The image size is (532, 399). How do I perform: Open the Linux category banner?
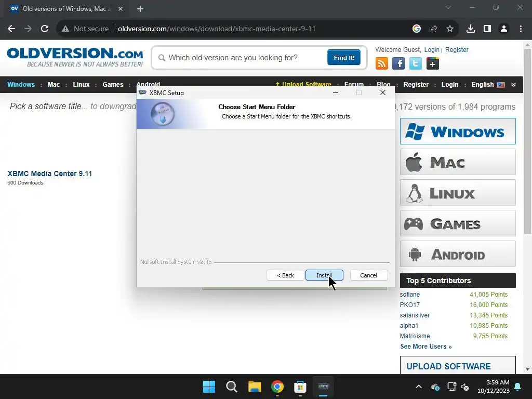click(x=458, y=192)
